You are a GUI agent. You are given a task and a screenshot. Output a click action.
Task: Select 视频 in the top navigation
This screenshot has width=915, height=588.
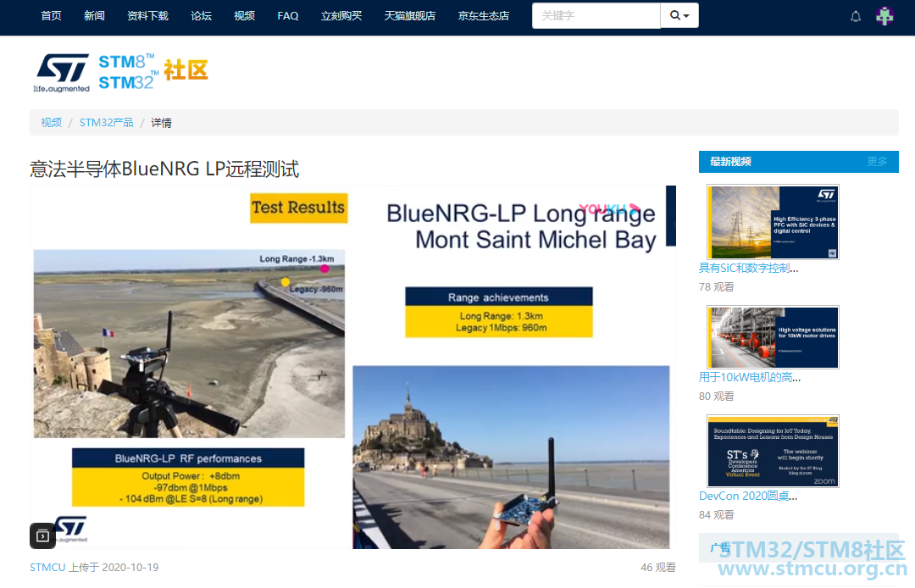click(x=245, y=16)
